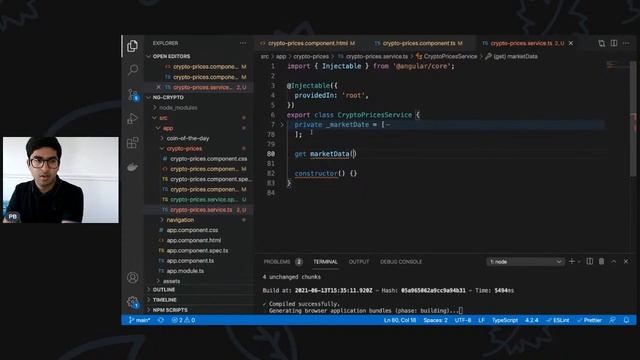
Task: Open the Explorer view in activity bar
Action: click(132, 46)
